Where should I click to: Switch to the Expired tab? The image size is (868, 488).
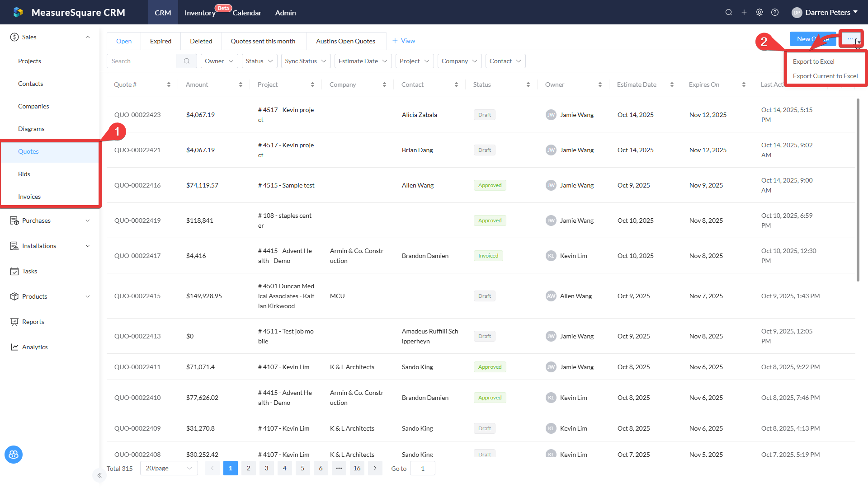click(160, 41)
